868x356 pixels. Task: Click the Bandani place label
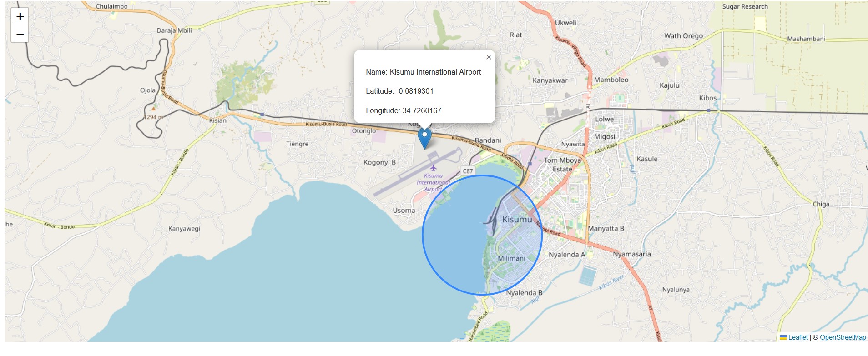488,140
